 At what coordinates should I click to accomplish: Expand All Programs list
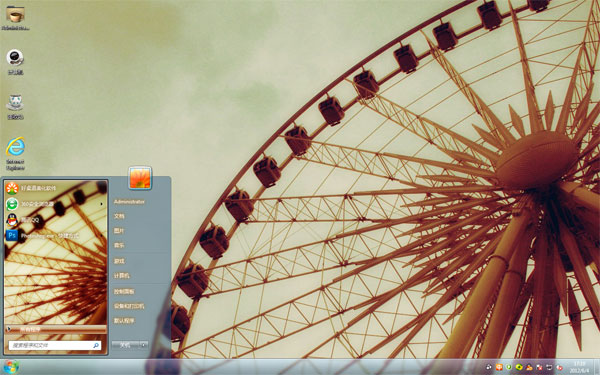point(55,329)
